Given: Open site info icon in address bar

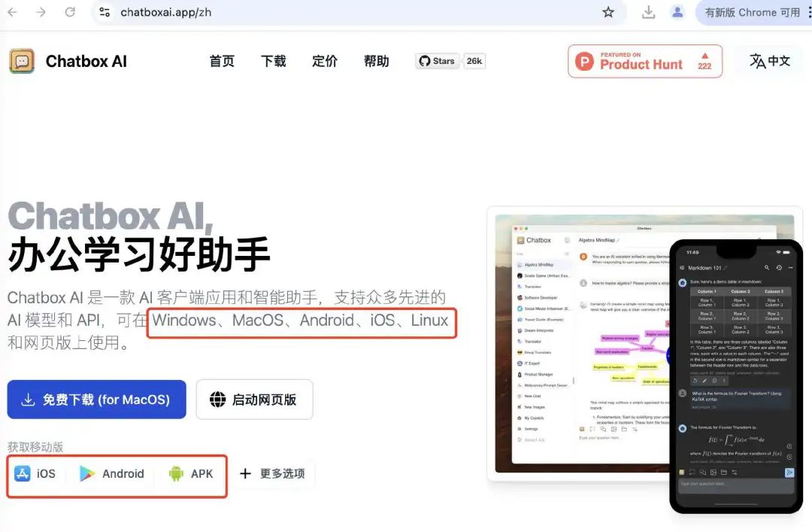Looking at the screenshot, I should pos(105,12).
